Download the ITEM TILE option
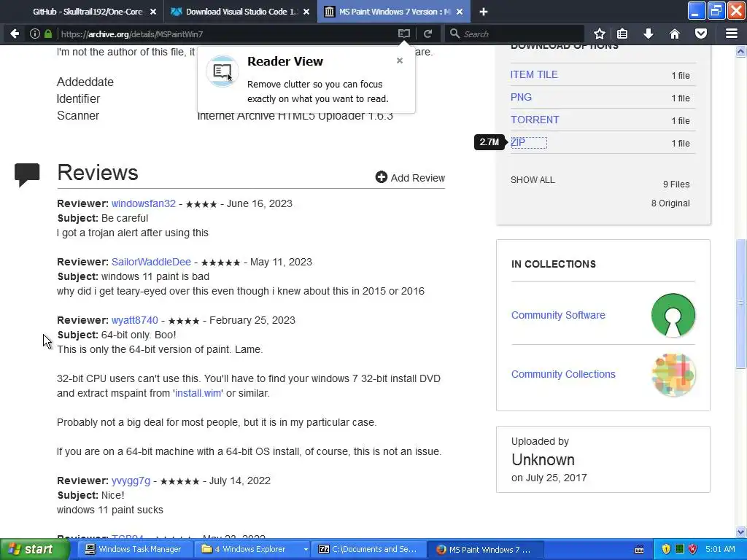 pyautogui.click(x=533, y=75)
